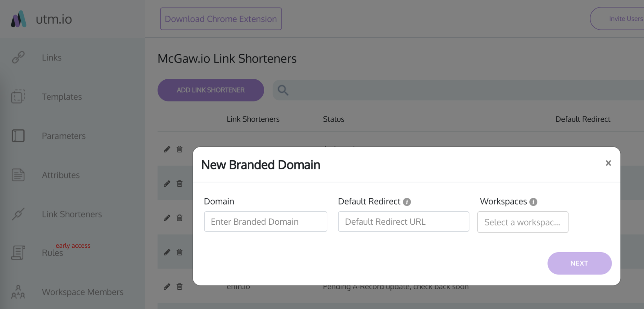Click the search magnifier icon

283,90
